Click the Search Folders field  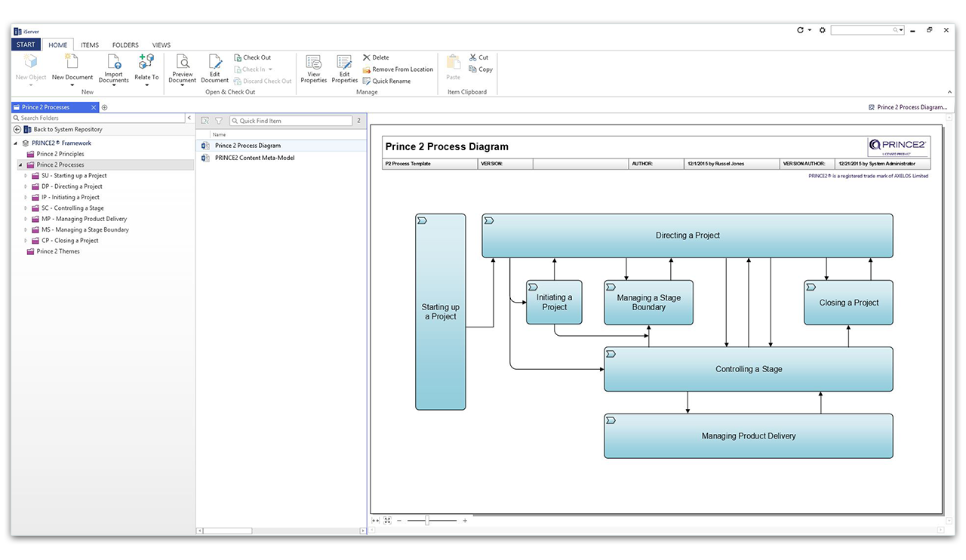point(99,118)
